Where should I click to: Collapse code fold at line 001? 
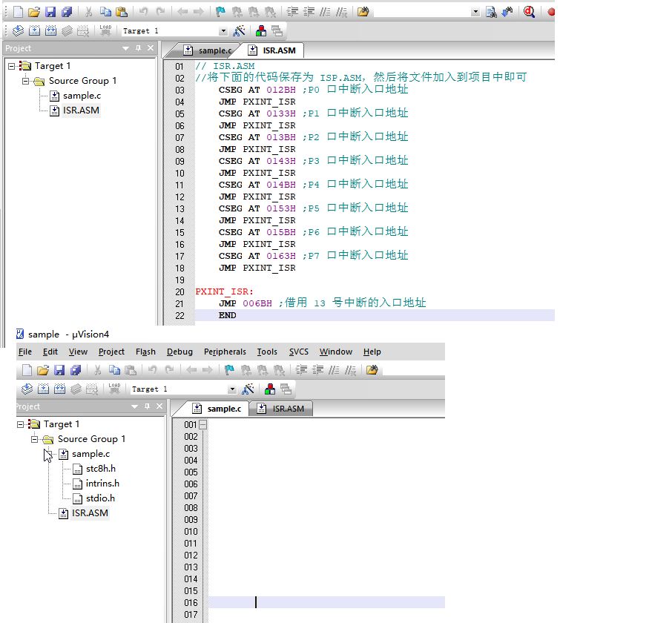point(202,425)
